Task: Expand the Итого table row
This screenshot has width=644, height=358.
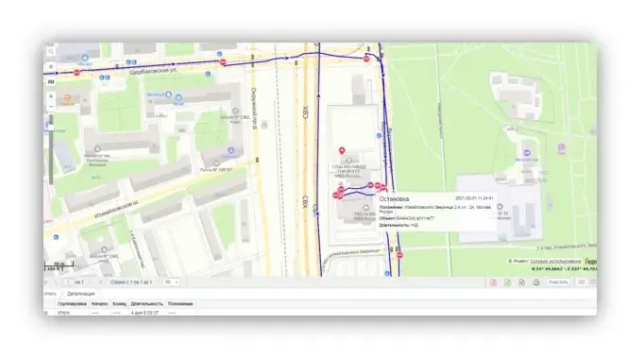Action: click(46, 313)
